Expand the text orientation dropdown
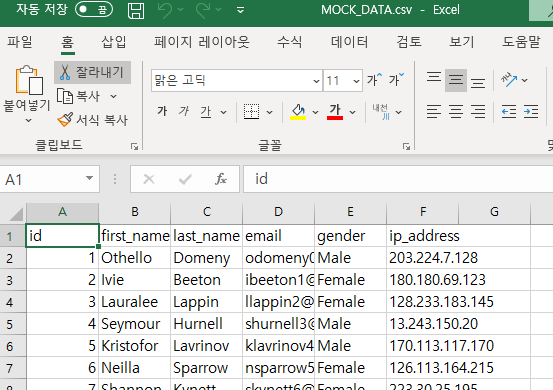 (x=525, y=80)
